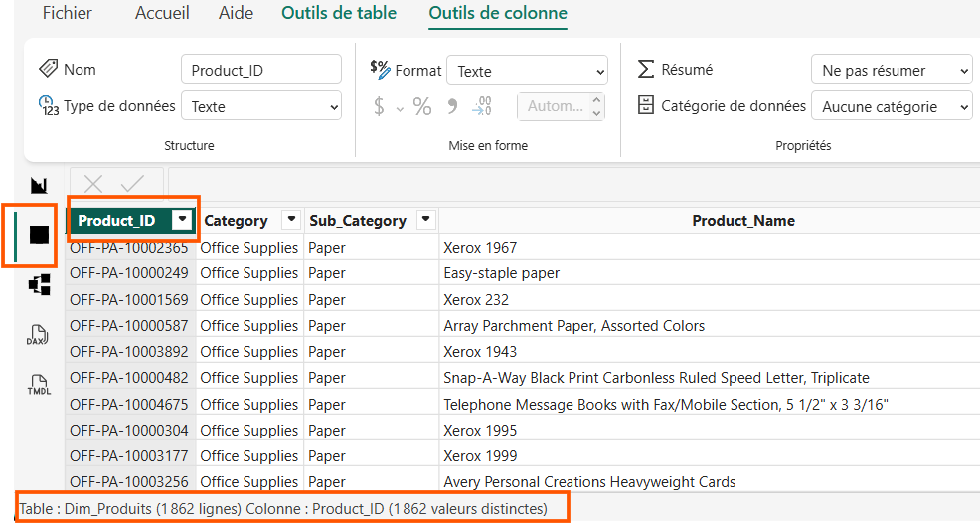The image size is (980, 523).
Task: Click cell OFF-PA-10000304
Action: (x=129, y=431)
